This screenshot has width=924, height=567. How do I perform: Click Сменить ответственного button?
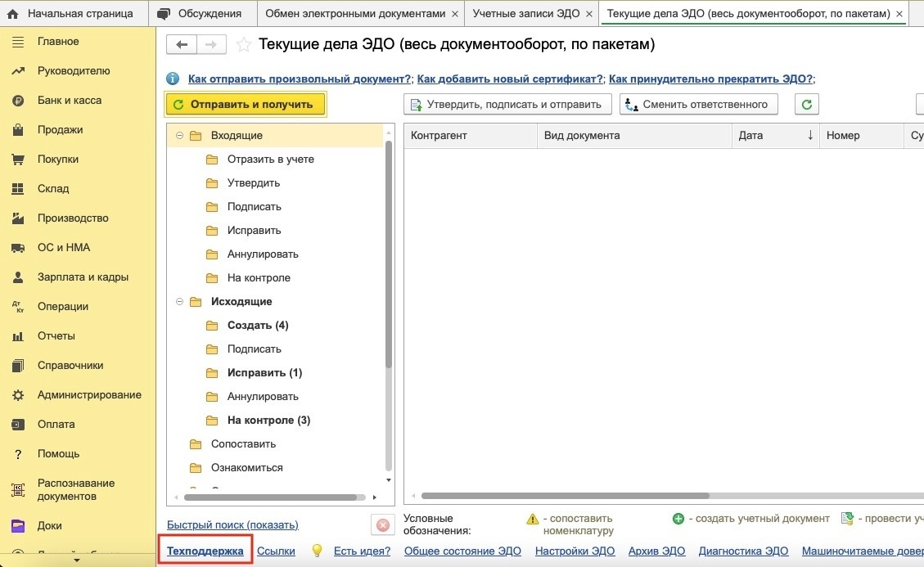[x=698, y=105]
